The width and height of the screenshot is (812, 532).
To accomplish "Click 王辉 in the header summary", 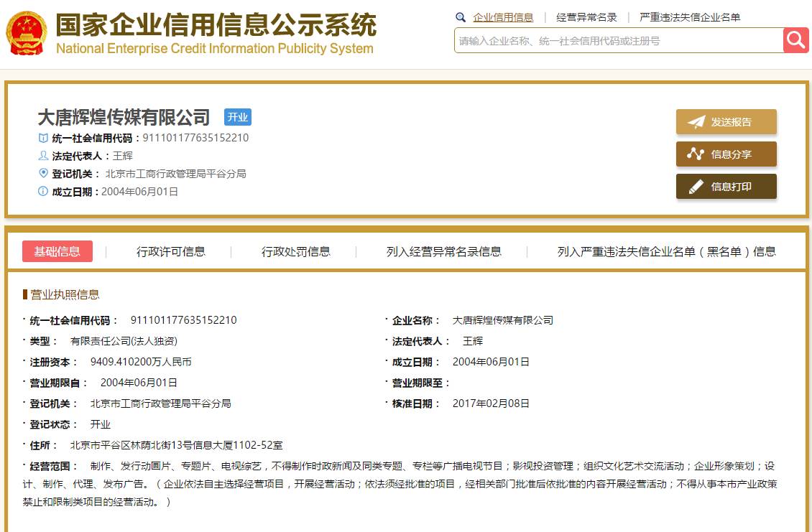I will 123,156.
